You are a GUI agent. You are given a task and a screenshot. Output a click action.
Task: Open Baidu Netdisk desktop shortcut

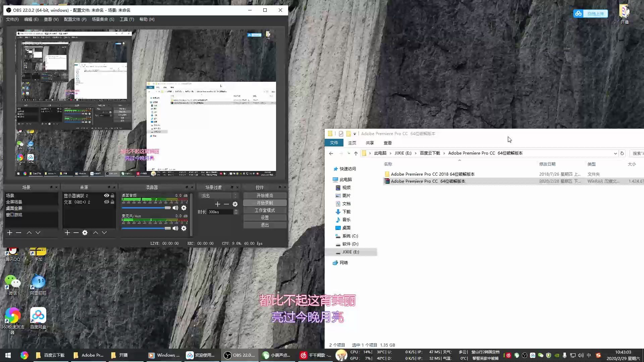coord(38,318)
